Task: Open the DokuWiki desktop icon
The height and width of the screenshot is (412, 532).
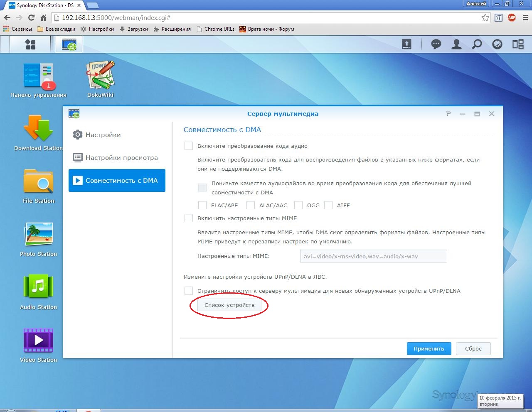Action: point(100,76)
